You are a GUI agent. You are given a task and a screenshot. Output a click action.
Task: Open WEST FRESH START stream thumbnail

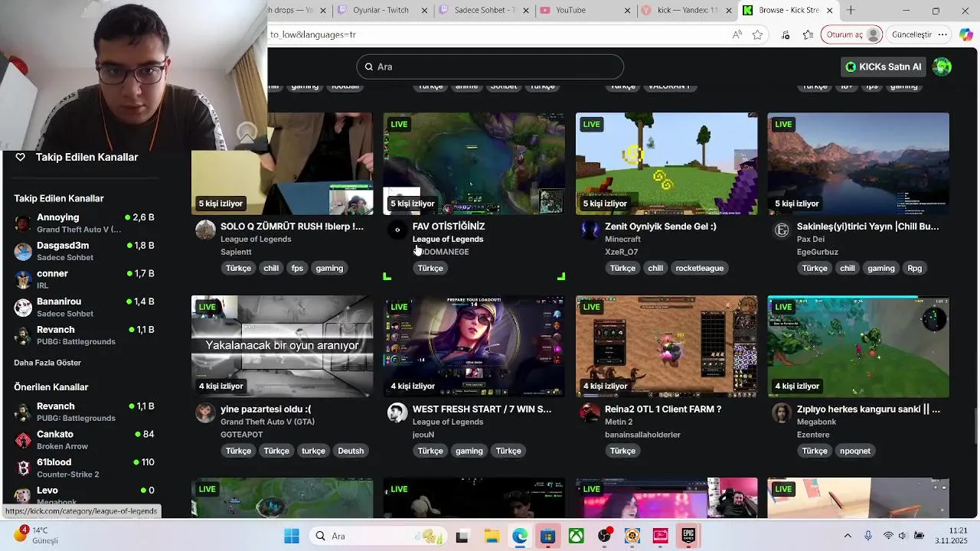pos(474,347)
